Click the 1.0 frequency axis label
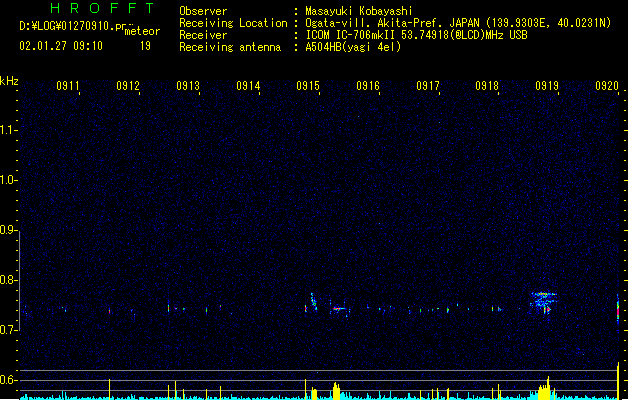This screenshot has height=400, width=629. coord(8,180)
